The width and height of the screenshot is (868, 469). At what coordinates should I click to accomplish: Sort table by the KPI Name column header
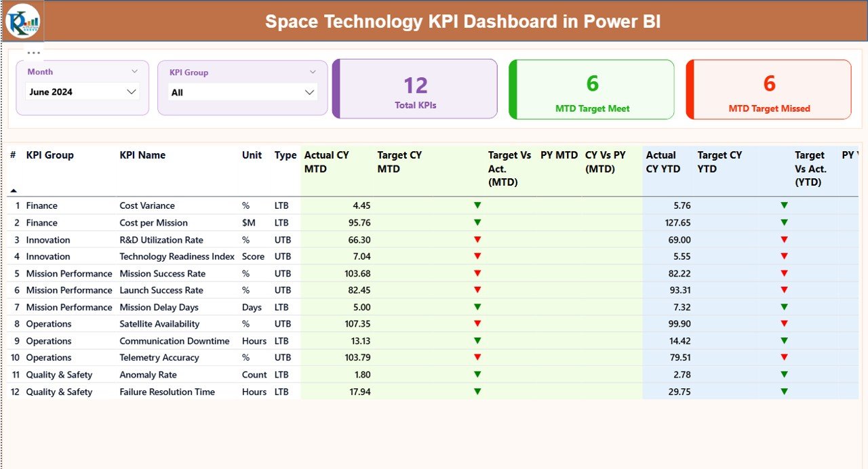[x=142, y=155]
